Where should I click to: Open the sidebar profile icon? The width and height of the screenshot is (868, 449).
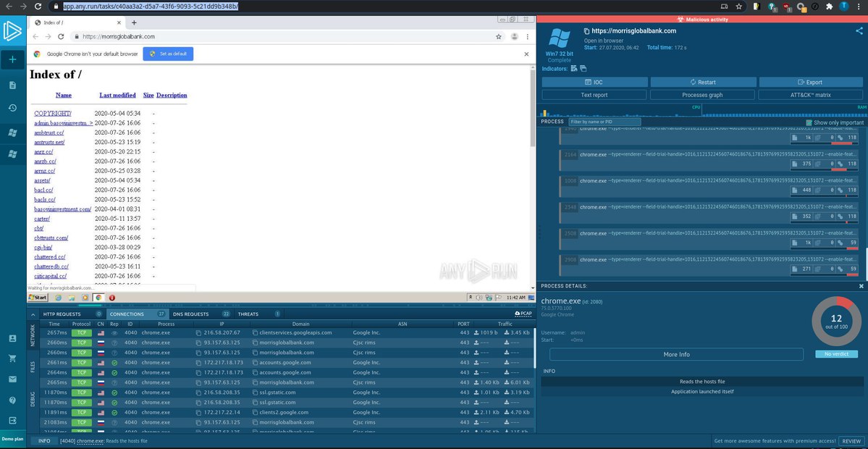click(13, 338)
